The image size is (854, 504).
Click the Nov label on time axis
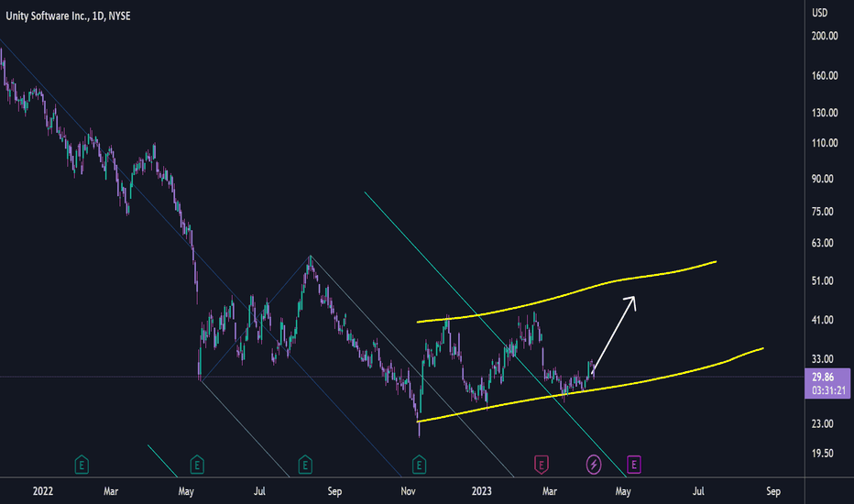[408, 491]
